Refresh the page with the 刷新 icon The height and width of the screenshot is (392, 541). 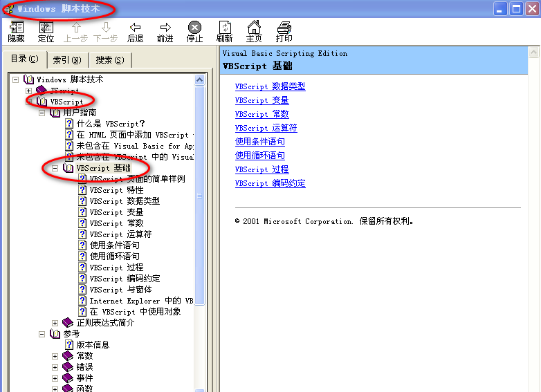225,27
